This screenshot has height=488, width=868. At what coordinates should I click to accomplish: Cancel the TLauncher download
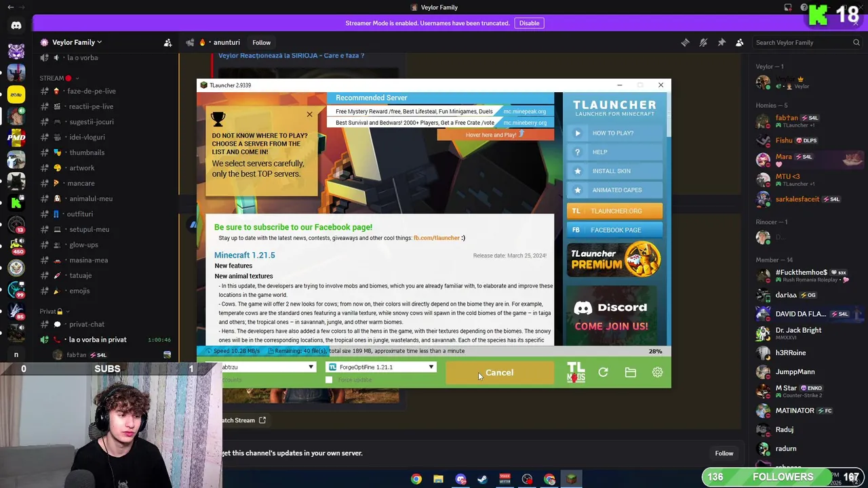(500, 373)
